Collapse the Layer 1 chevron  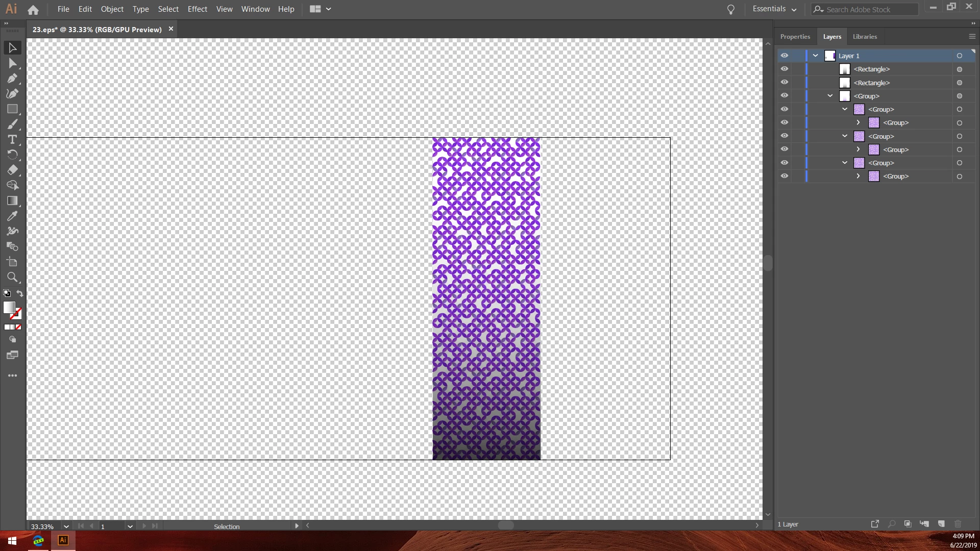point(816,56)
